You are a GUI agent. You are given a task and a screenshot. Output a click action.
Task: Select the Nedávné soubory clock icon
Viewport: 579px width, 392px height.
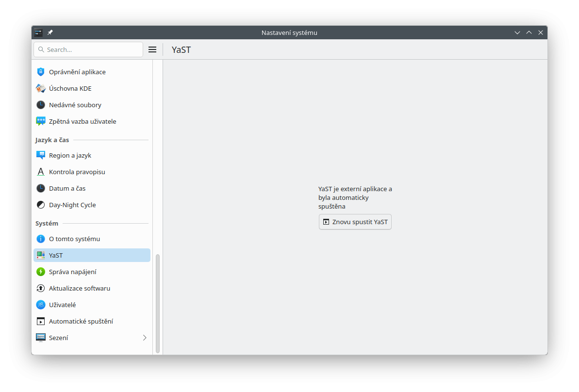(41, 105)
